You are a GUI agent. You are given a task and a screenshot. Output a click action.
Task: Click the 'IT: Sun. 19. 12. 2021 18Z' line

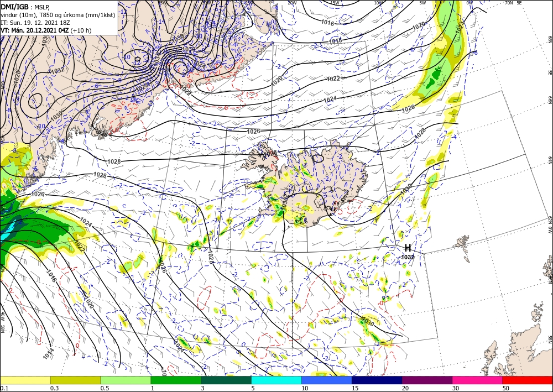click(36, 23)
